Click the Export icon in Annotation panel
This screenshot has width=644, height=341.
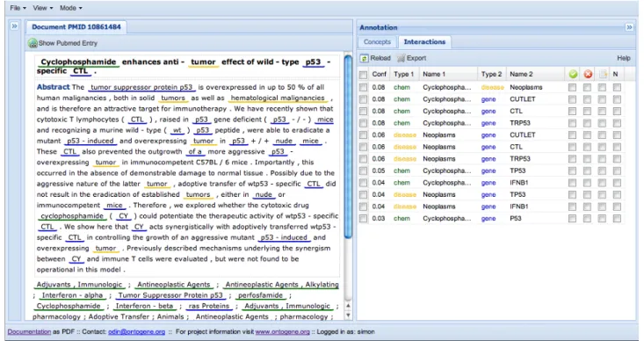click(401, 58)
